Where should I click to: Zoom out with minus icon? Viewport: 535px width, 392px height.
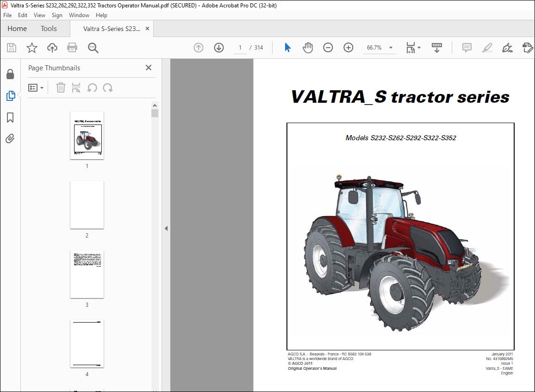coord(328,48)
